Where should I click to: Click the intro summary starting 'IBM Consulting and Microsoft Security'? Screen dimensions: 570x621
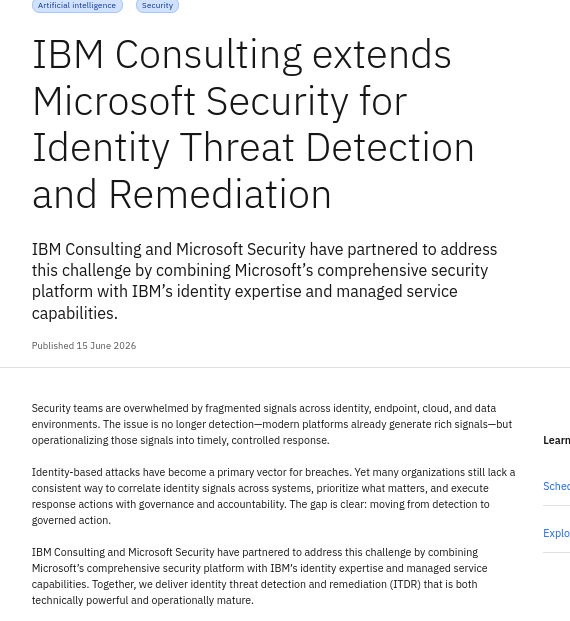[x=264, y=281]
